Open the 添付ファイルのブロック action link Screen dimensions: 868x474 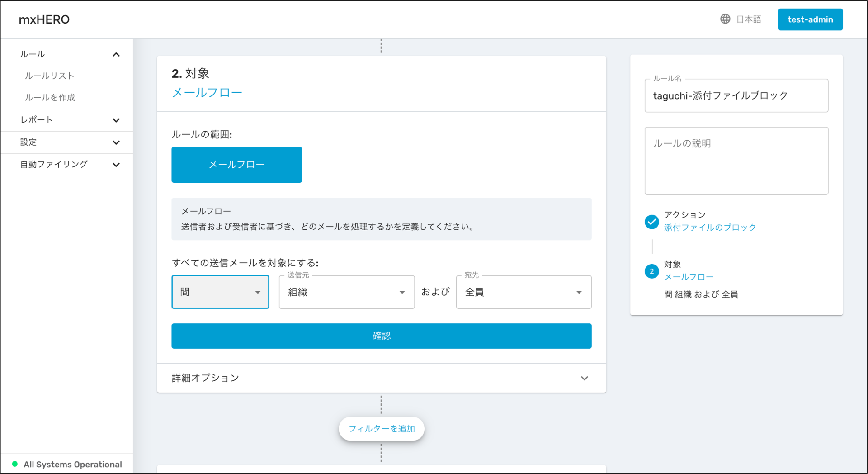pos(710,228)
